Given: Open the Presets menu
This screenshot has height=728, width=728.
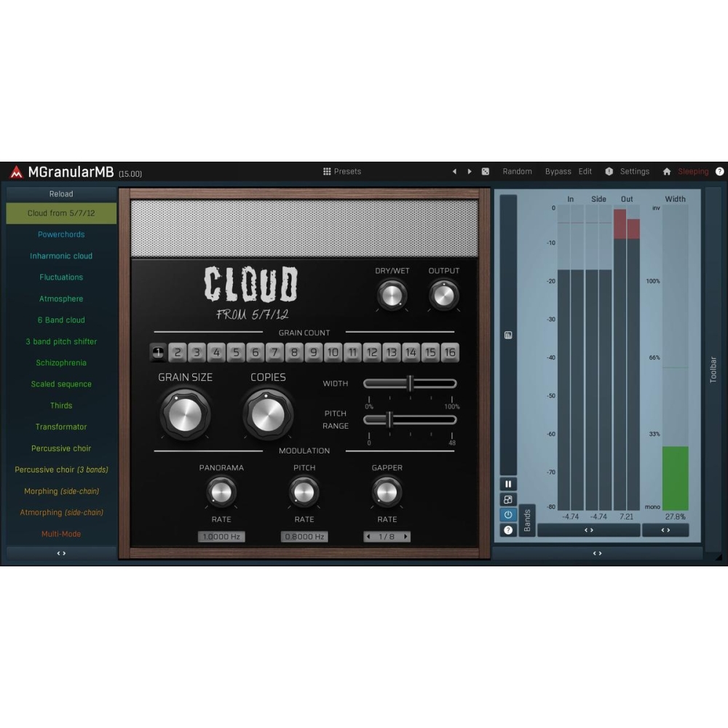Looking at the screenshot, I should 342,171.
